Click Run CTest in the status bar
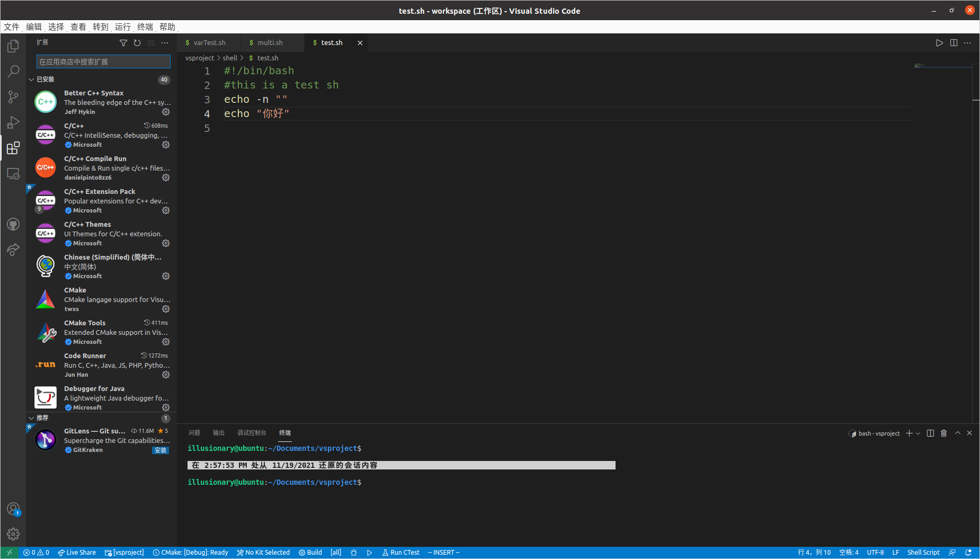This screenshot has width=980, height=559. click(400, 552)
